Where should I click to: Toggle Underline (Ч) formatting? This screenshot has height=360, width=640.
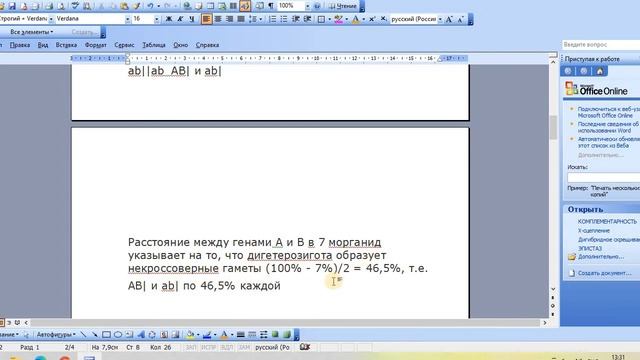pyautogui.click(x=191, y=19)
